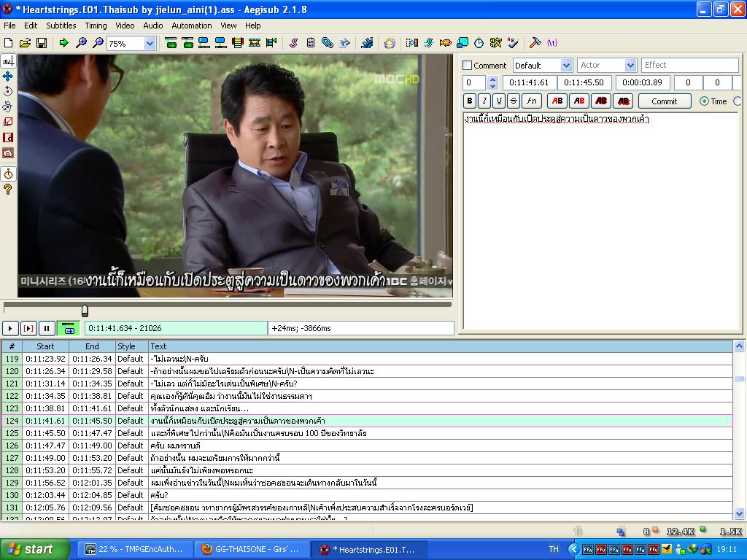Select the vector clip visual tool
The width and height of the screenshot is (747, 560).
click(x=8, y=153)
